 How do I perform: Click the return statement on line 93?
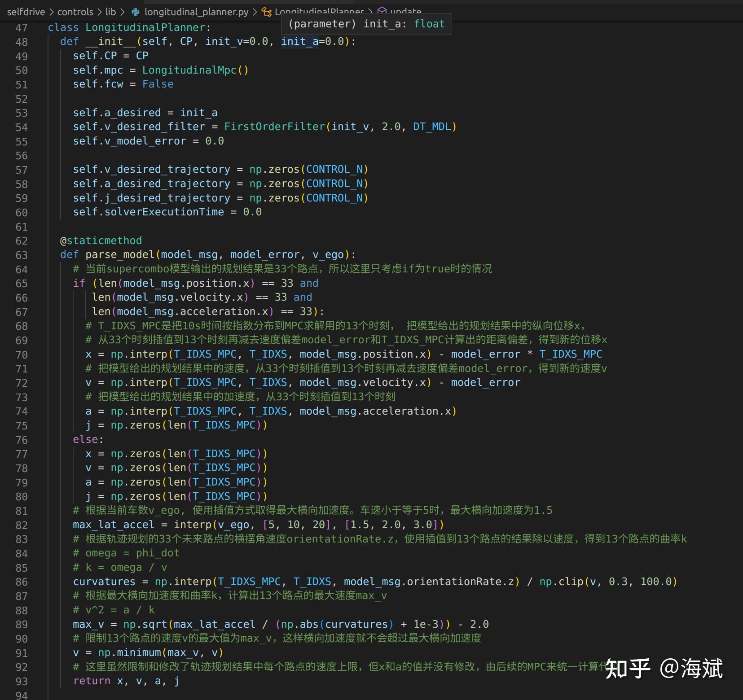coord(92,681)
